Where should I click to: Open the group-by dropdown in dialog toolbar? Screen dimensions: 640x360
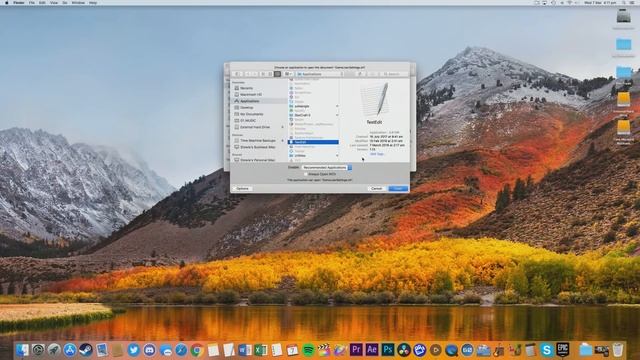pyautogui.click(x=289, y=74)
